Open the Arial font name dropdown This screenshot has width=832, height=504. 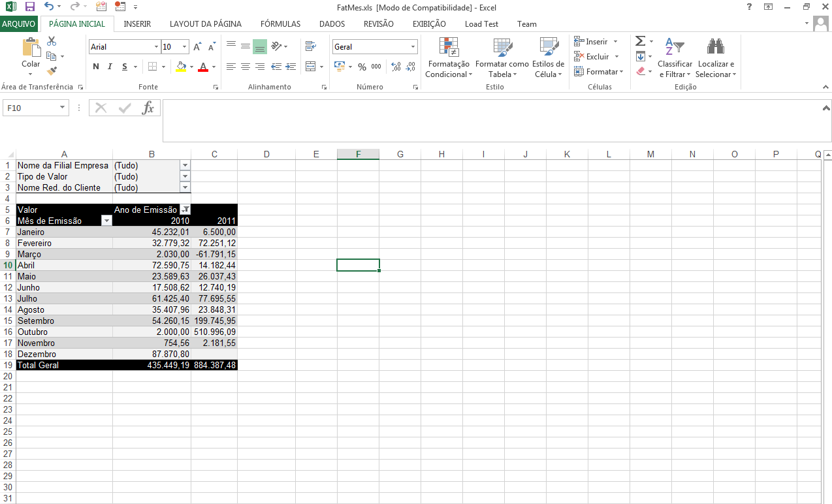click(156, 47)
